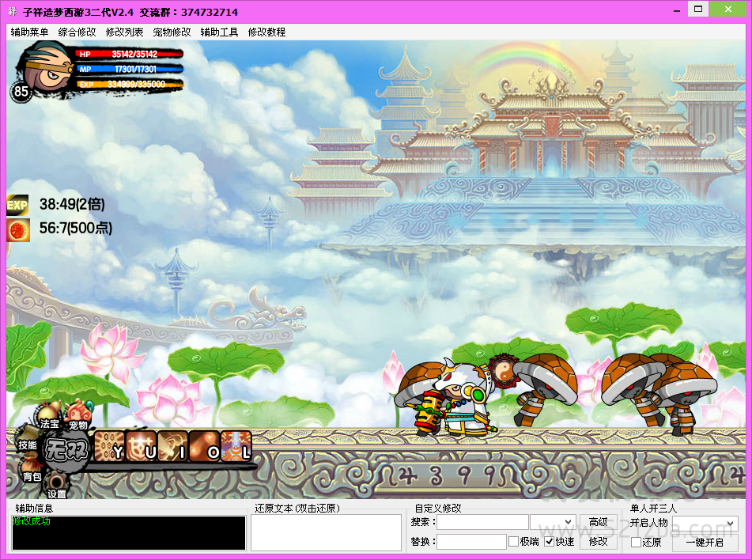Trigger the skill icon bound to U

coord(142,446)
